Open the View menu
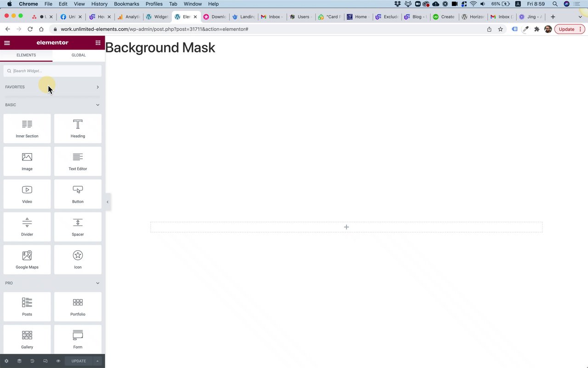Screen dimensions: 588x368 [79, 4]
